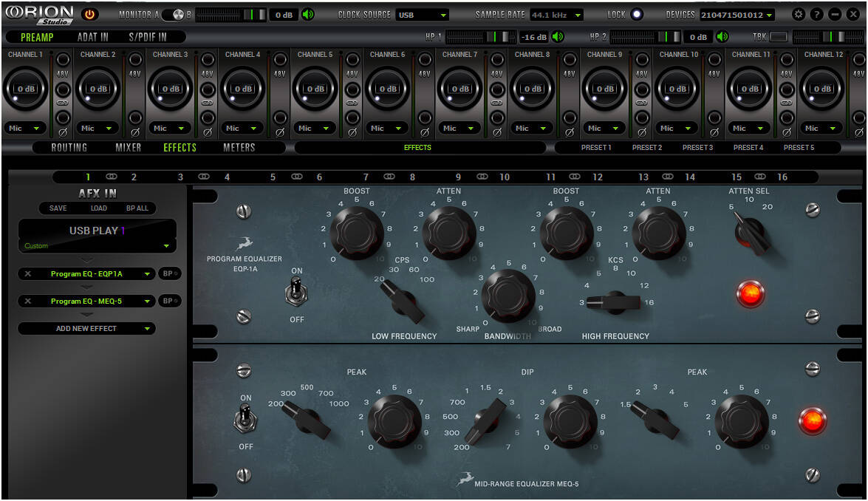
Task: Enable 48V phantom power on Channel 1
Action: point(63,60)
